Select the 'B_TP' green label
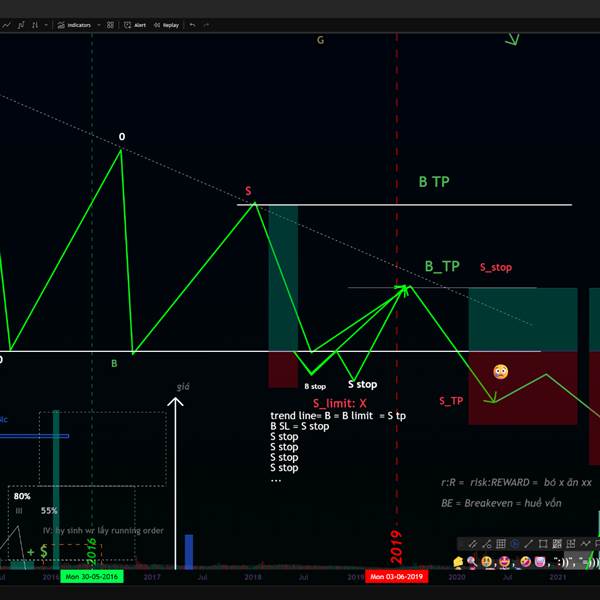This screenshot has width=600, height=600. pos(442,266)
